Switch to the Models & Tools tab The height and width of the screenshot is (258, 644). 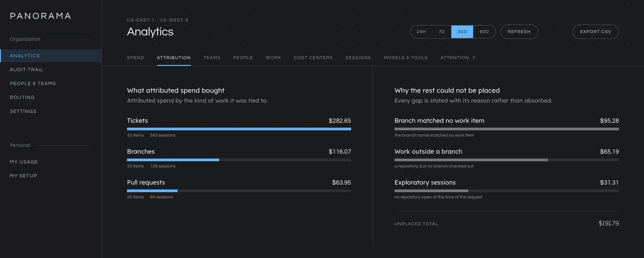point(406,58)
